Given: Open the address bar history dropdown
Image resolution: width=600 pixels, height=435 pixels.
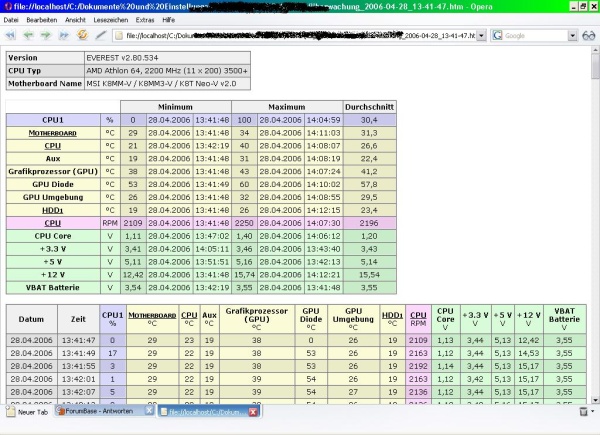Looking at the screenshot, I should 481,36.
